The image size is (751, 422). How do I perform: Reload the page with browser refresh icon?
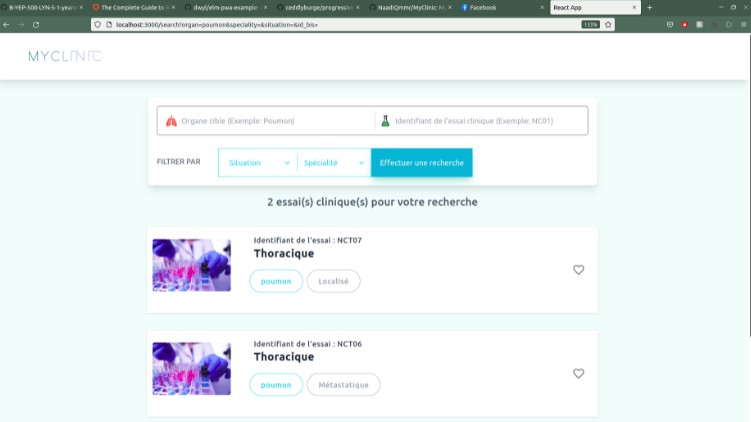click(36, 24)
